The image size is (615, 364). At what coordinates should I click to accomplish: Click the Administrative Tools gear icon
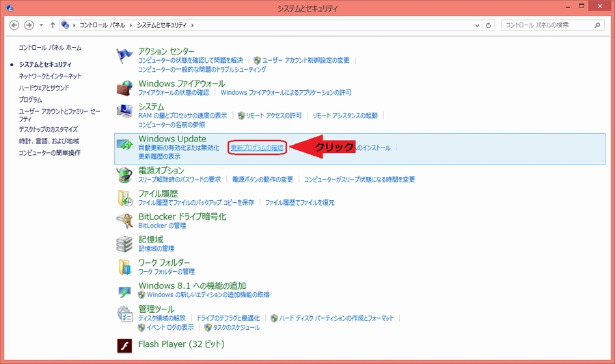pyautogui.click(x=125, y=314)
